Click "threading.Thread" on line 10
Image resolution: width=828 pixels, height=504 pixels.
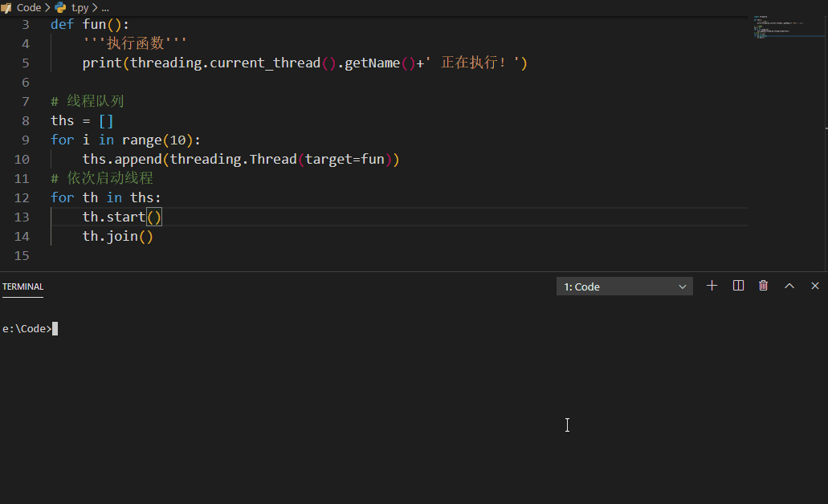point(233,159)
